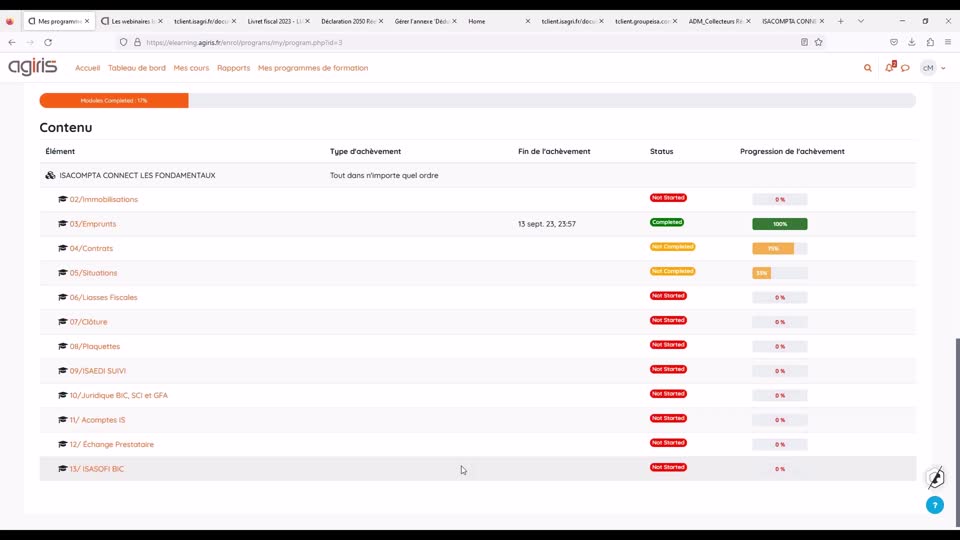This screenshot has width=960, height=540.
Task: Go to Accueil in the nav bar
Action: 88,68
